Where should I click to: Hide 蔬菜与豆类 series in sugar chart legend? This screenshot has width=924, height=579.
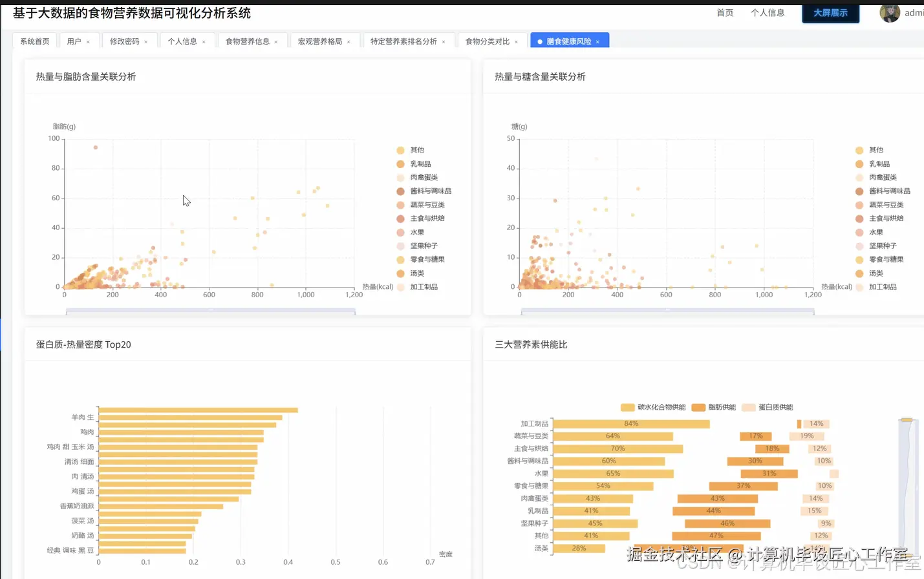point(879,205)
